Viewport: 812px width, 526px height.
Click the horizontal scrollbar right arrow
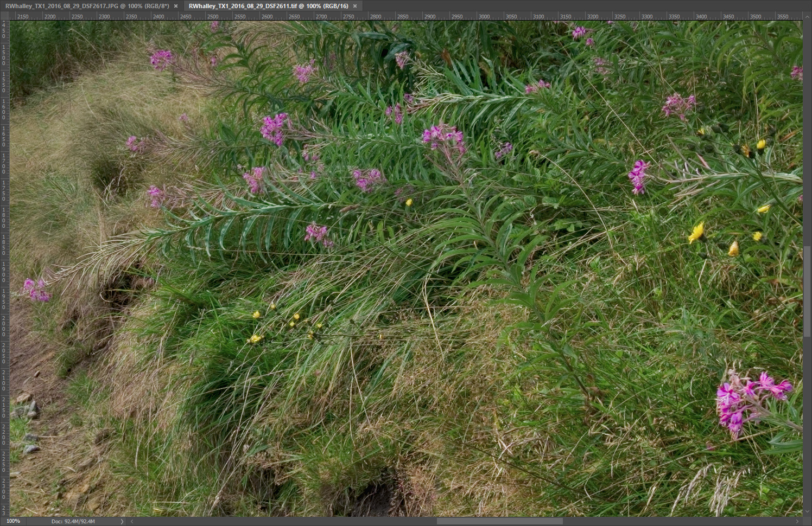[797, 521]
